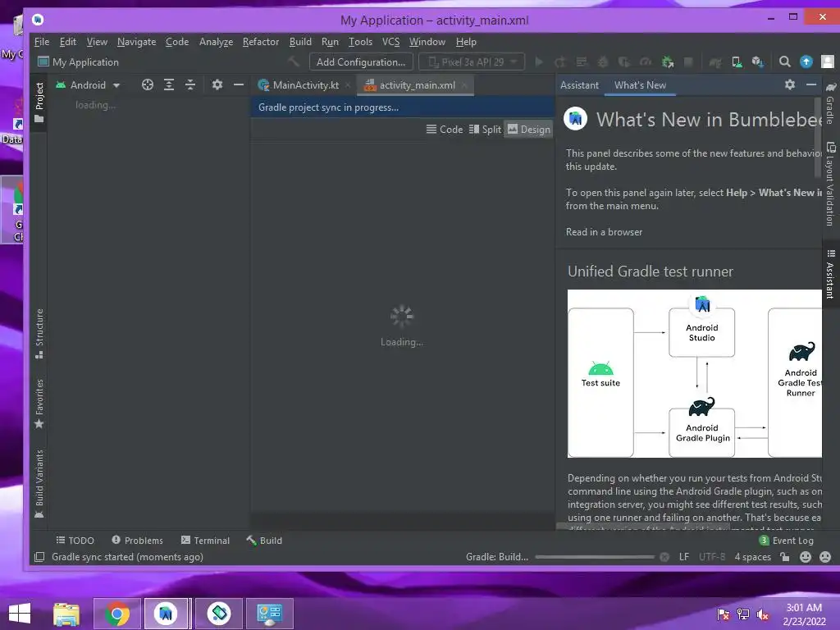Screen dimensions: 840x630
Task: Click the Make Project hammer icon
Action: tap(294, 62)
